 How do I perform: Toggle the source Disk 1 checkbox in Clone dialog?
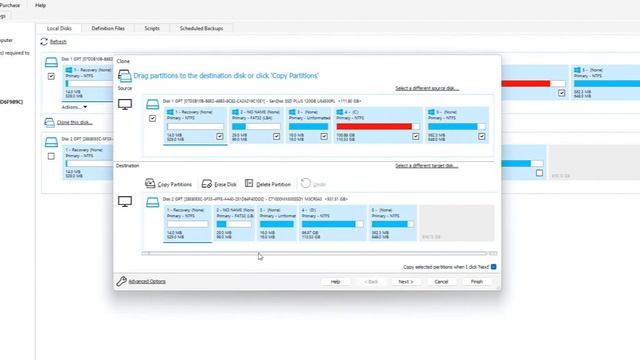tap(152, 118)
